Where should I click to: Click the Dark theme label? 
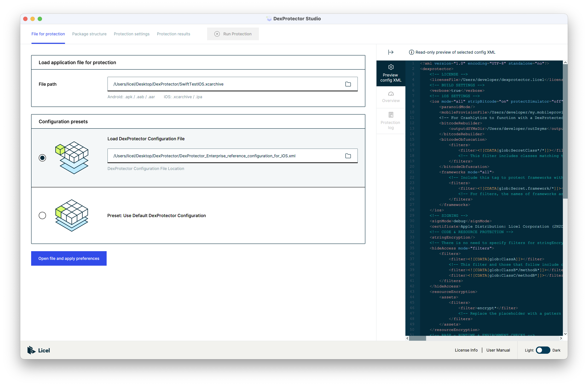(556, 350)
